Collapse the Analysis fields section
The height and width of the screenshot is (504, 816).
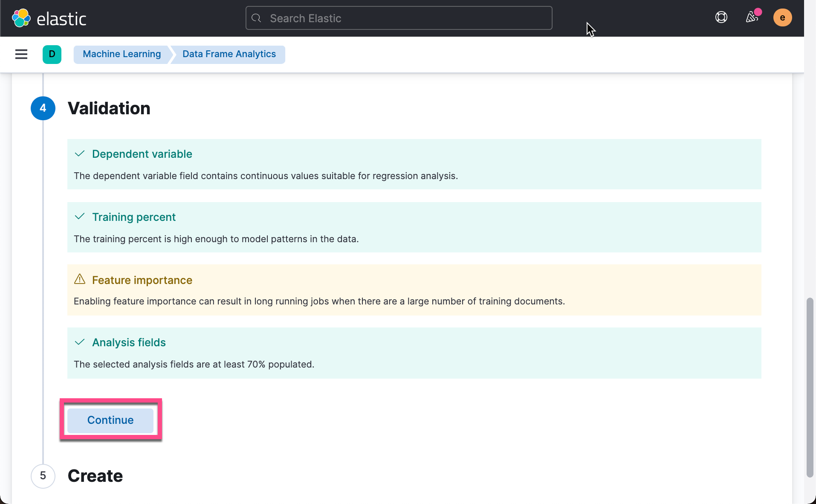129,342
